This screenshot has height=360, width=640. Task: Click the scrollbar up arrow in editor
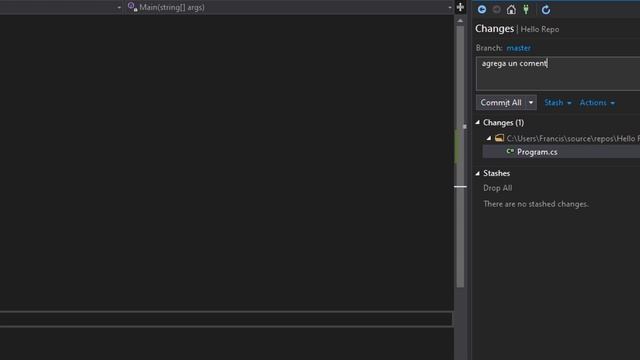460,20
